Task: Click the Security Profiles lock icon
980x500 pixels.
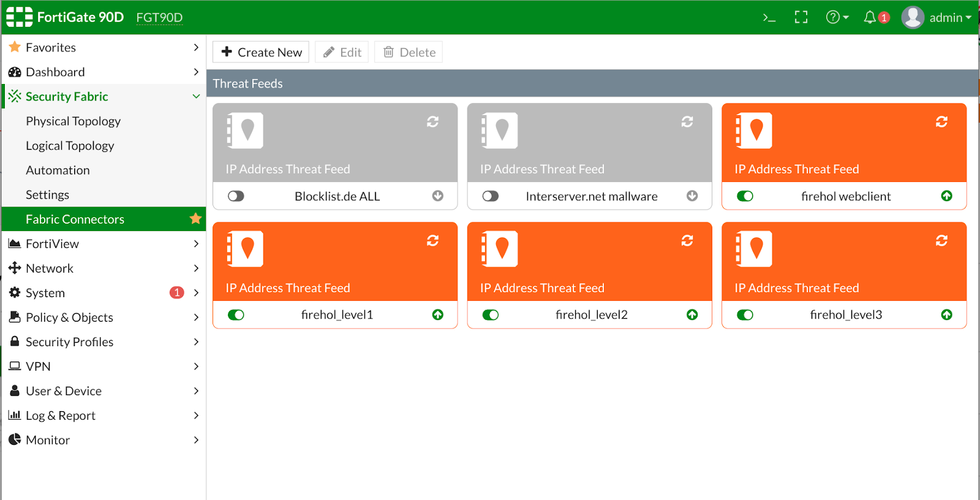Action: pos(15,341)
